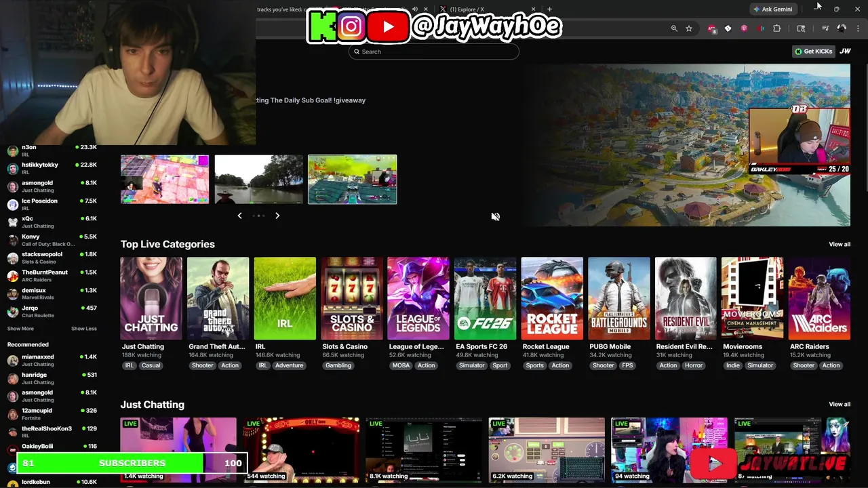Click Konvy's sidebar avatar
Screen dimensions: 868x488
(13, 240)
